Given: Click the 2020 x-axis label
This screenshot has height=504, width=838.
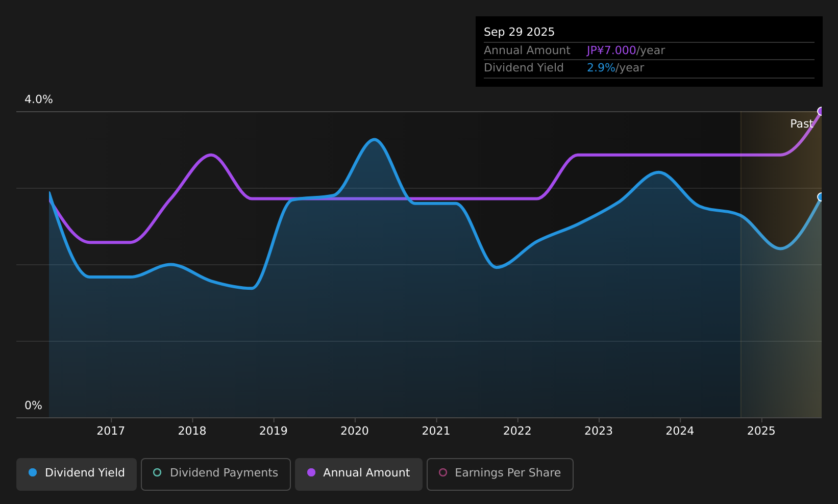Looking at the screenshot, I should pos(355,431).
